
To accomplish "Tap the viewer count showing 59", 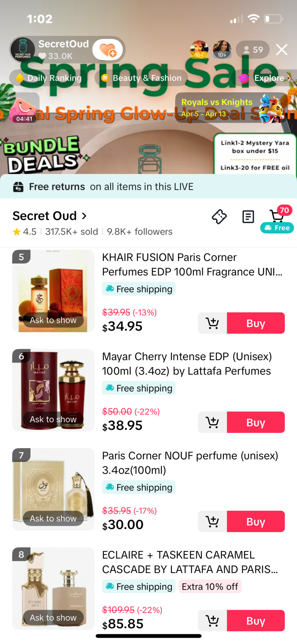I will 253,50.
